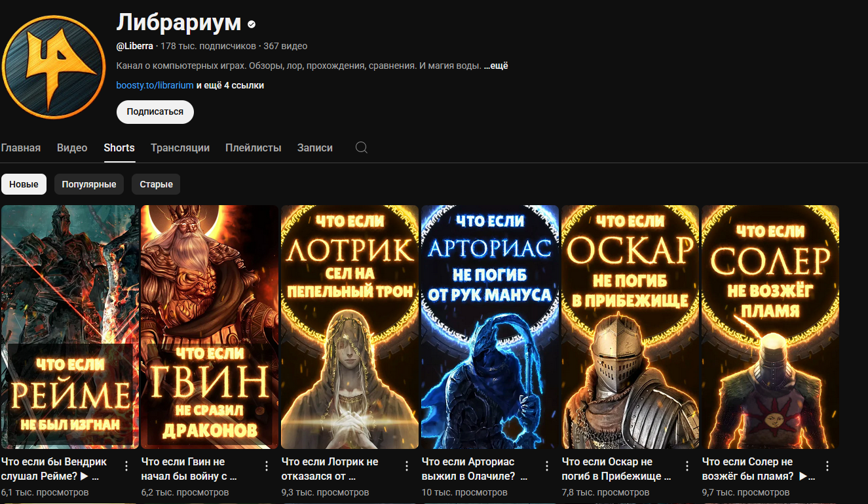Screen dimensions: 868x504
Task: Open options menu for Лотрик short
Action: [x=407, y=466]
